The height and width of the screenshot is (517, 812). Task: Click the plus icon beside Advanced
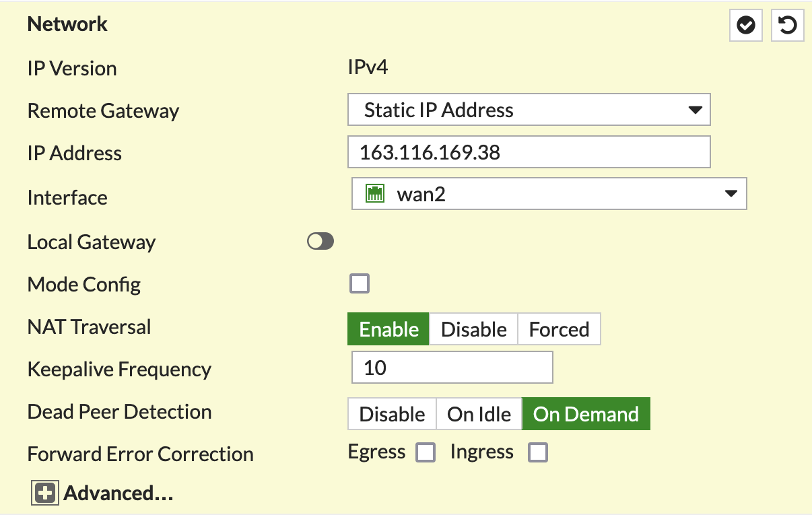tap(45, 493)
